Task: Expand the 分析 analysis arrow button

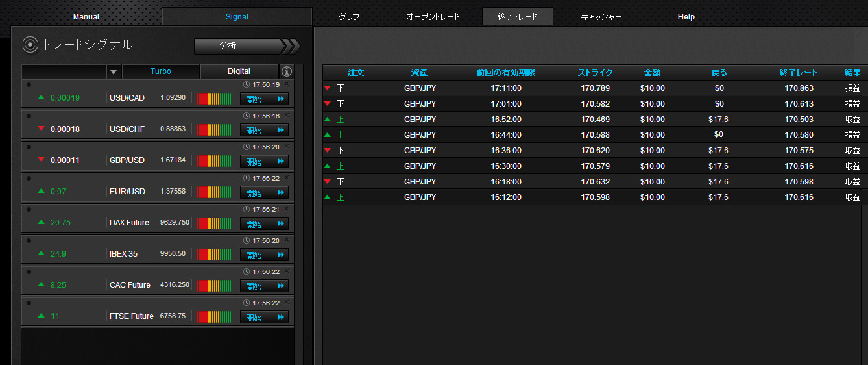Action: pos(247,46)
